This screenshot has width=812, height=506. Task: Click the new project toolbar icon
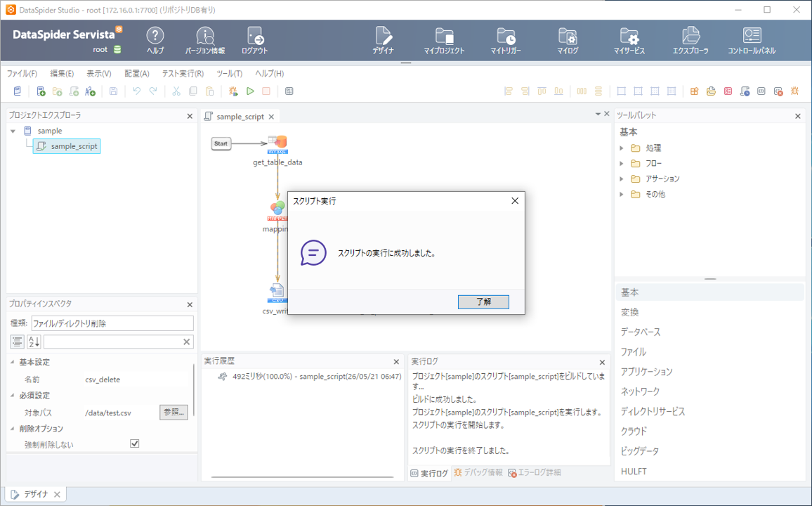[41, 91]
